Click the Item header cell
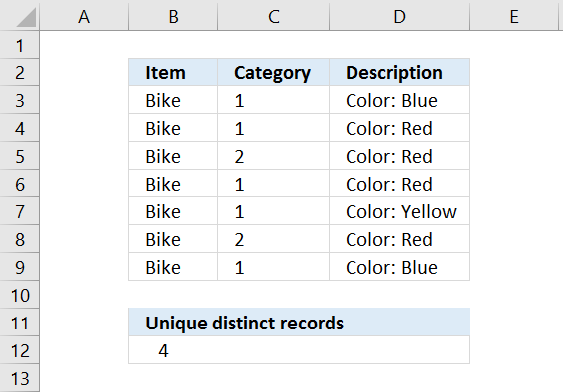This screenshot has height=392, width=563. pyautogui.click(x=174, y=72)
